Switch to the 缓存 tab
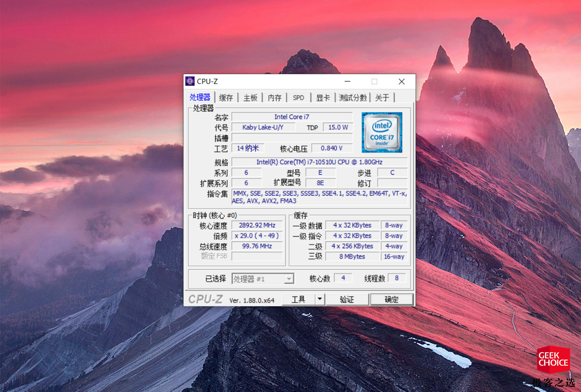581x392 pixels. (226, 98)
